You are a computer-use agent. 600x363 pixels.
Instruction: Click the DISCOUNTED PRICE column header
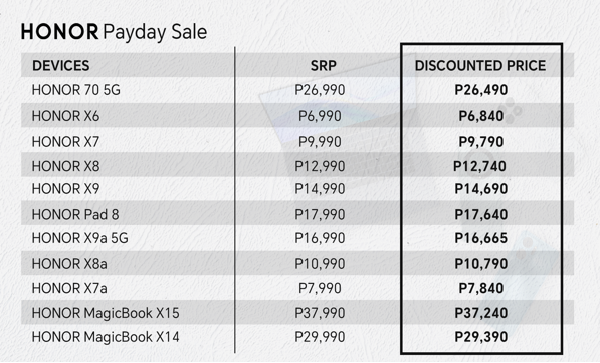point(480,66)
